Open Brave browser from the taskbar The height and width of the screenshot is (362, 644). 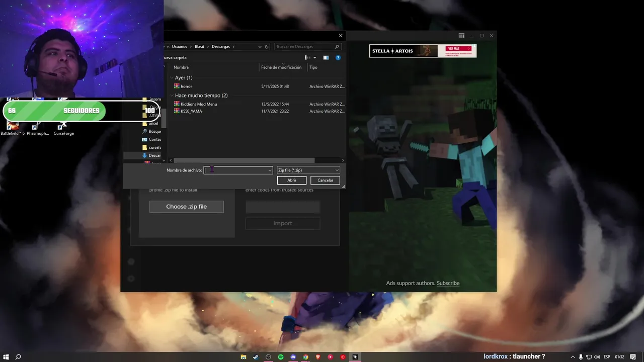tap(318, 357)
